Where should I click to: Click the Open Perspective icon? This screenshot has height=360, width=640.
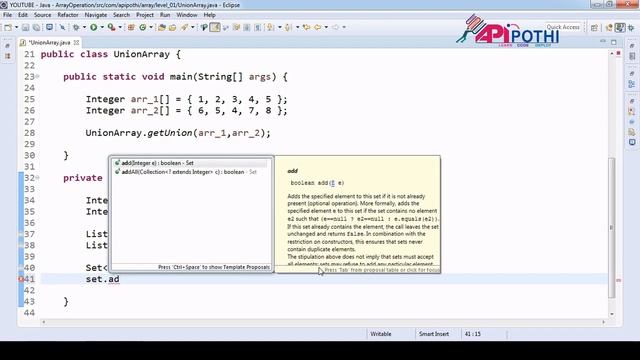point(594,27)
